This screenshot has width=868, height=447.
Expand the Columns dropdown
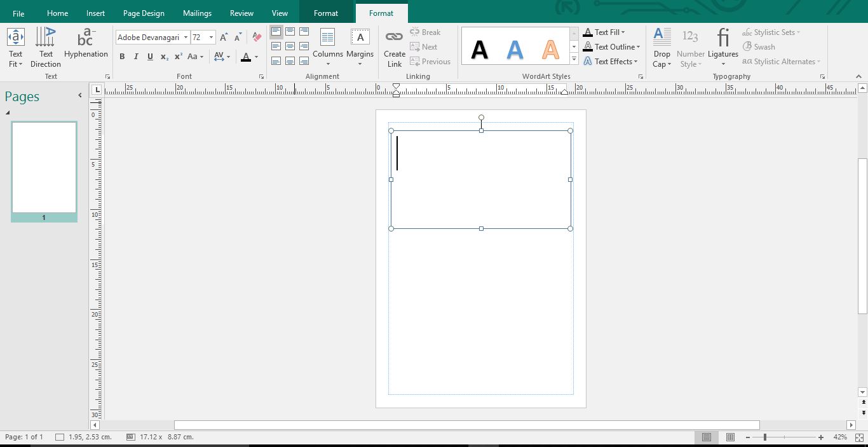328,48
